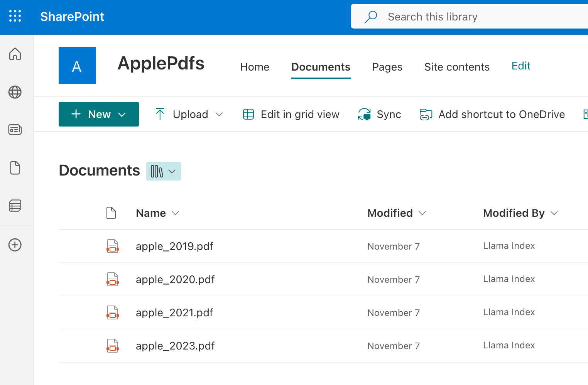This screenshot has width=588, height=385.
Task: Switch to the Pages tab
Action: tap(387, 67)
